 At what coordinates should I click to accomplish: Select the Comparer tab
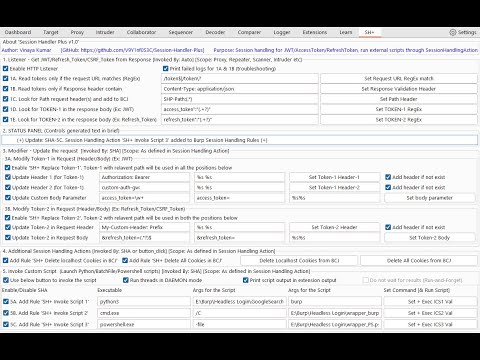(249, 32)
